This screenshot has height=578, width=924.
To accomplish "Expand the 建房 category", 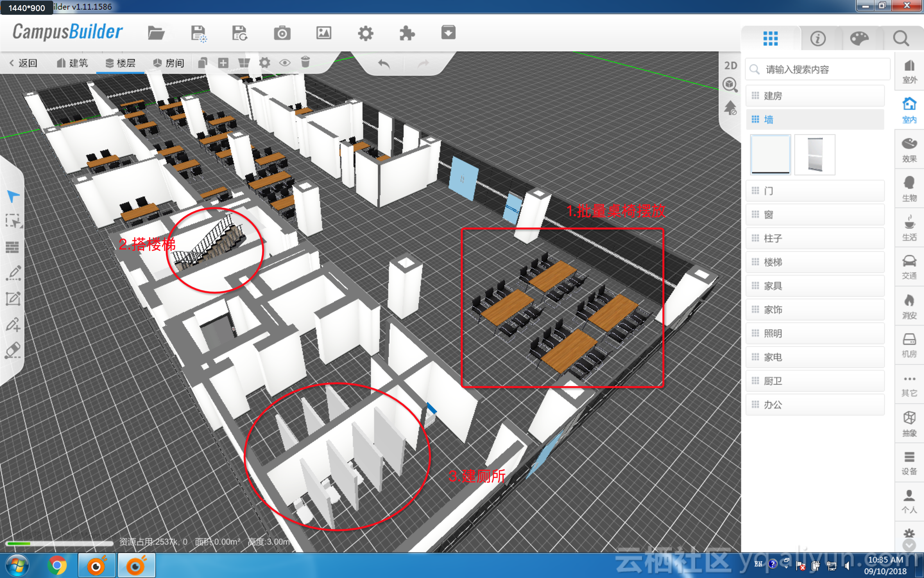I will coord(815,96).
